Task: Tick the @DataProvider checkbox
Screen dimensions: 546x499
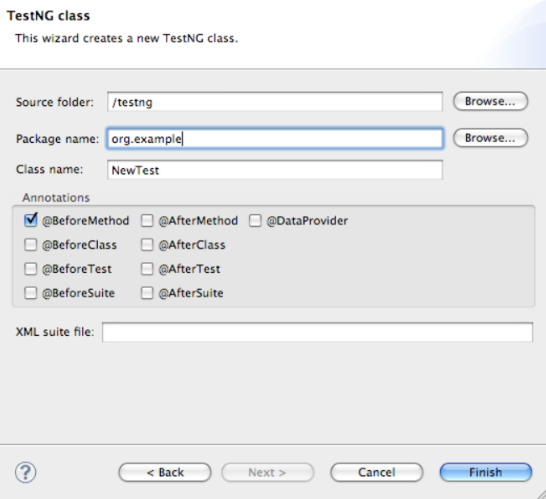Action: [255, 220]
